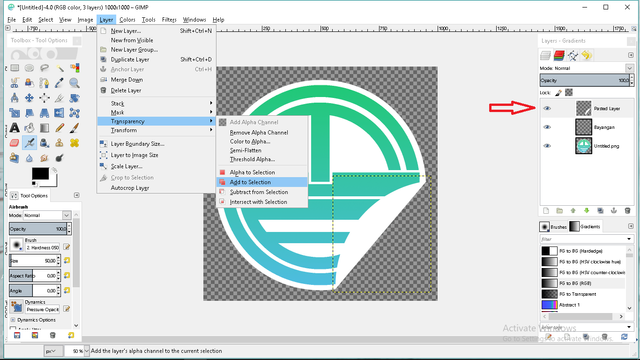Image resolution: width=640 pixels, height=360 pixels.
Task: Select the Cage Transform tool
Action: (74, 113)
